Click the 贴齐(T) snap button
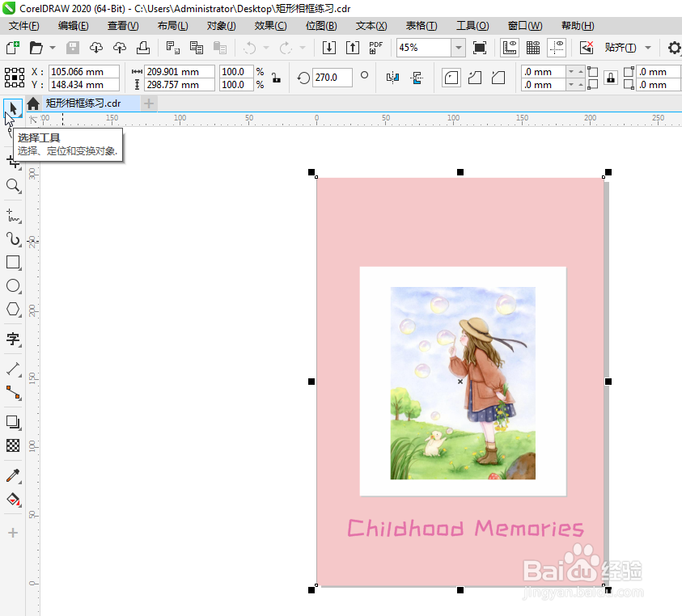682x616 pixels. coord(621,48)
